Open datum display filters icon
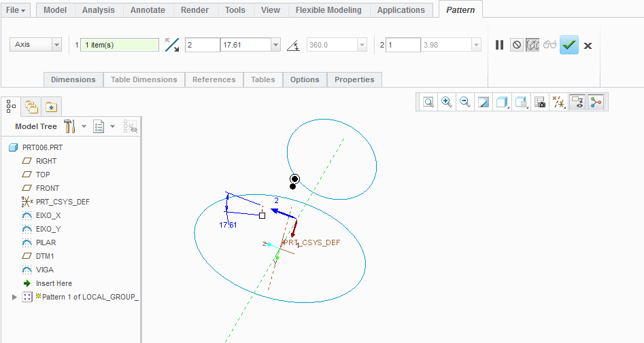 (x=558, y=102)
